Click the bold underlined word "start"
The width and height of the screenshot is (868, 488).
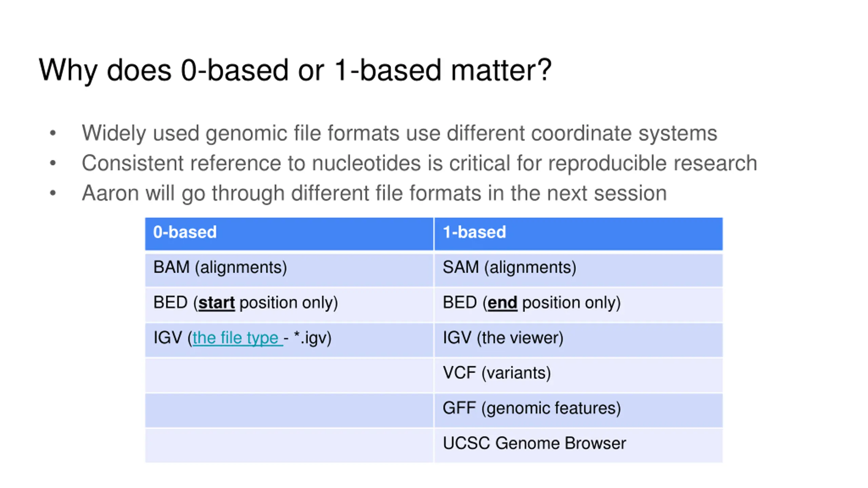[x=216, y=303]
